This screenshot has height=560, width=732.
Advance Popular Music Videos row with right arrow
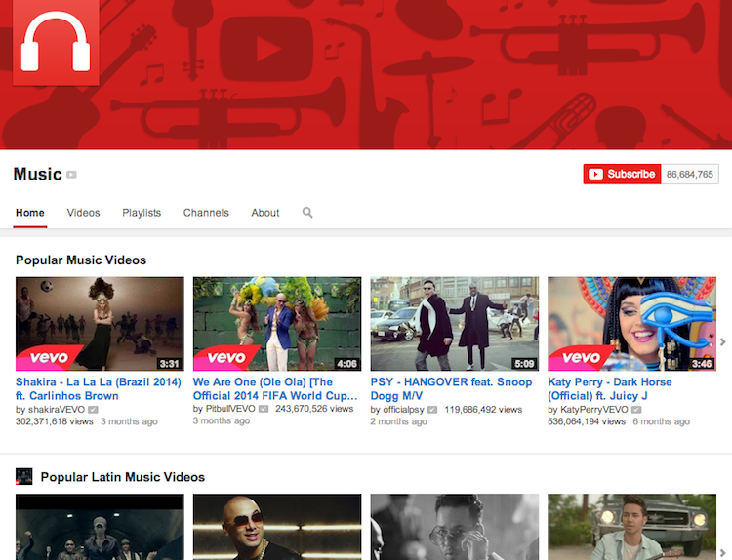pos(722,342)
